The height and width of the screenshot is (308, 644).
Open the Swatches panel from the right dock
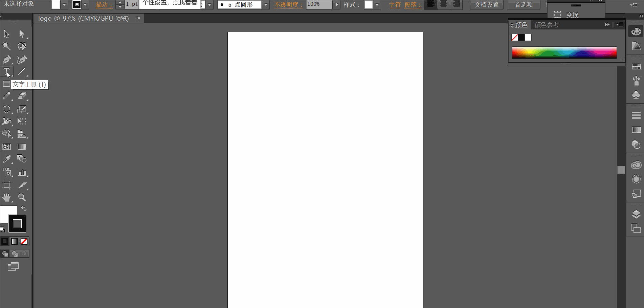(636, 66)
